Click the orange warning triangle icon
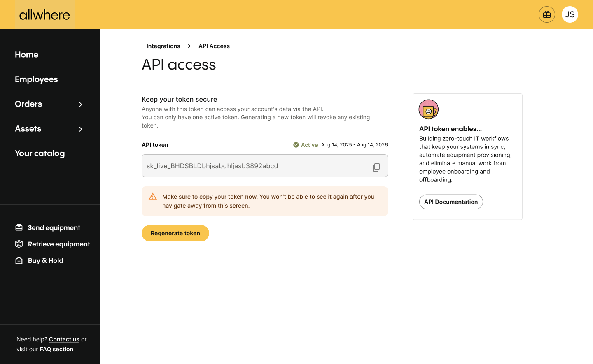The width and height of the screenshot is (593, 364). [153, 197]
